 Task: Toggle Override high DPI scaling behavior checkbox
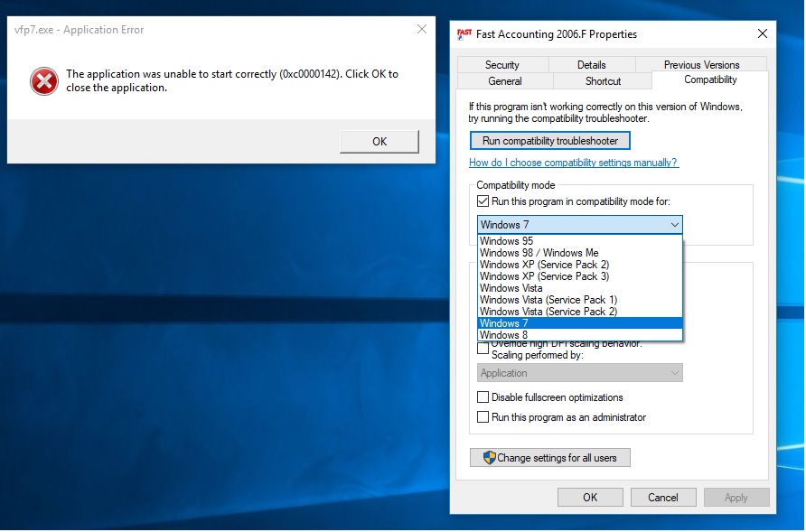tap(483, 347)
